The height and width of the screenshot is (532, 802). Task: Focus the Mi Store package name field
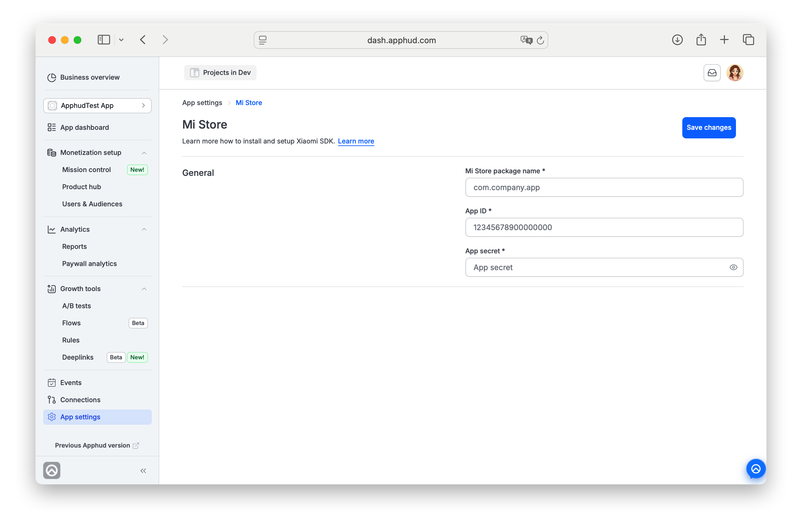click(x=604, y=187)
